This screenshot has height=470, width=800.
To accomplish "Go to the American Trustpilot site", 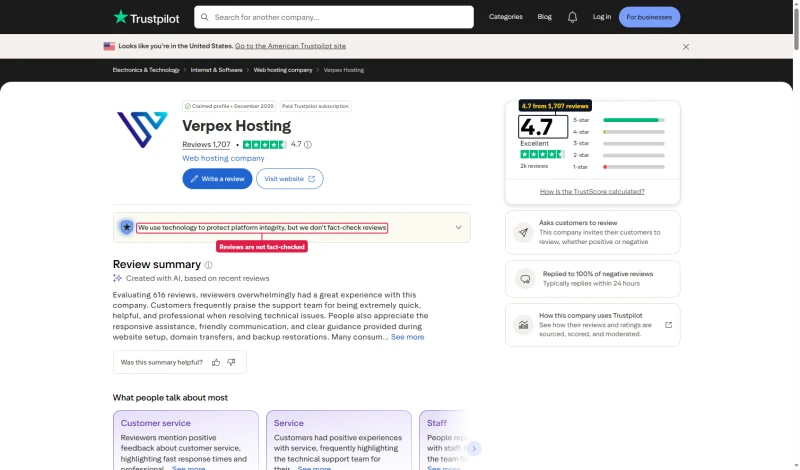I will (x=290, y=46).
